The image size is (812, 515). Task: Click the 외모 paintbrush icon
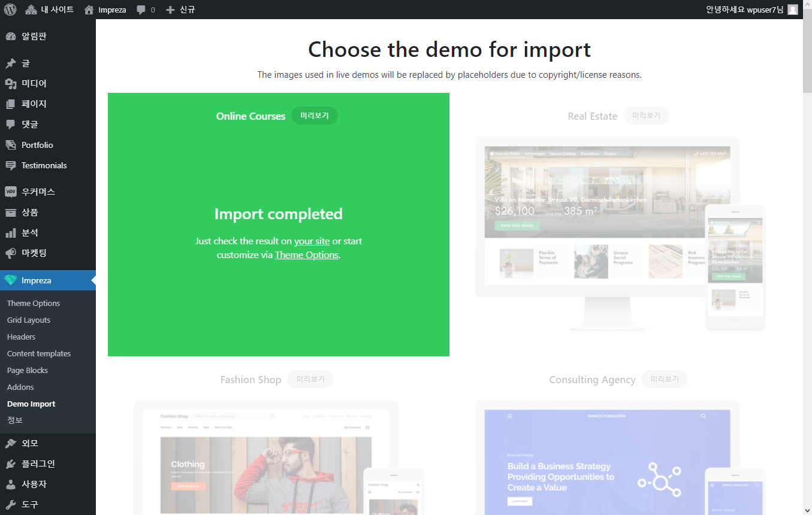[11, 444]
